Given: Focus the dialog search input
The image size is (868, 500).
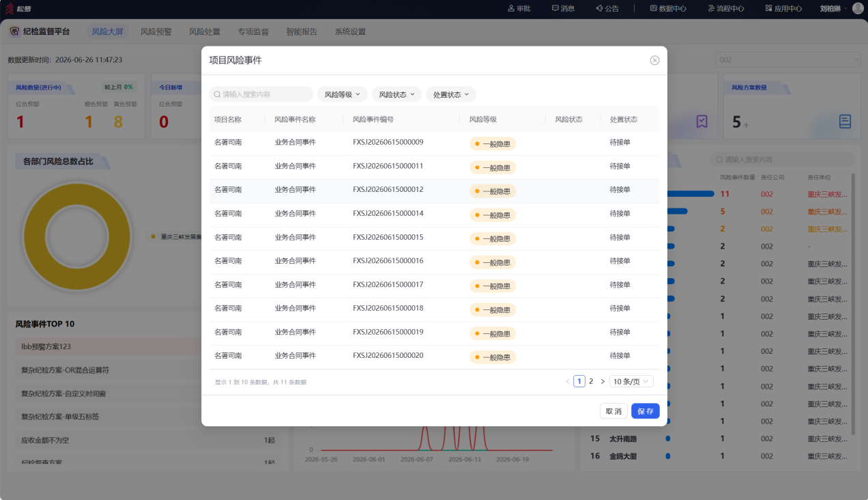Looking at the screenshot, I should pyautogui.click(x=261, y=94).
